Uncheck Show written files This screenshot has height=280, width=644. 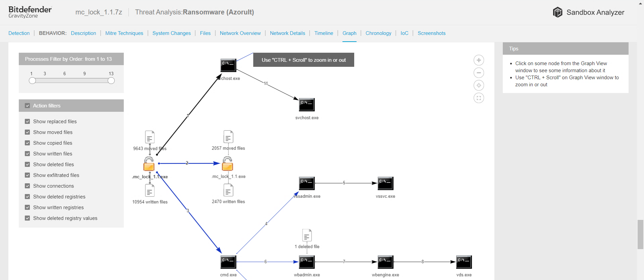pos(28,154)
